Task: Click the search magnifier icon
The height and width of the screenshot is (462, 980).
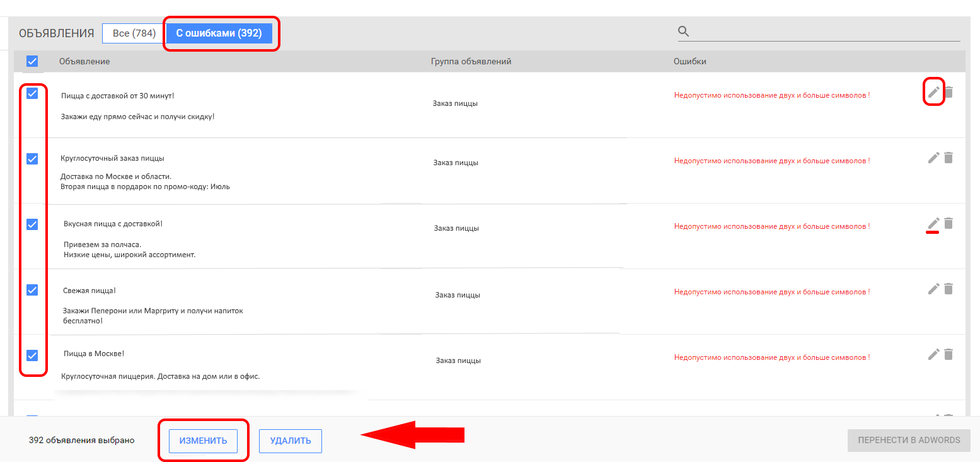Action: 684,32
